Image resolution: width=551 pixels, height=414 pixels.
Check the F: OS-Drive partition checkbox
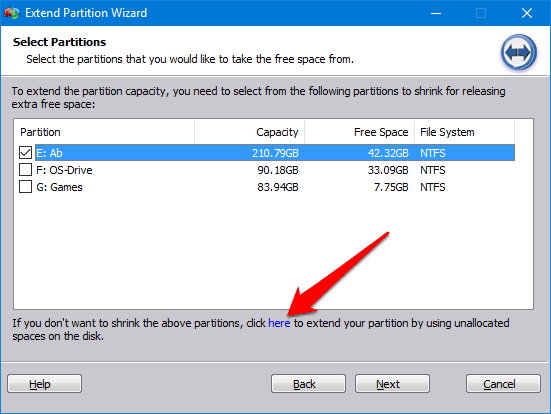[x=25, y=169]
